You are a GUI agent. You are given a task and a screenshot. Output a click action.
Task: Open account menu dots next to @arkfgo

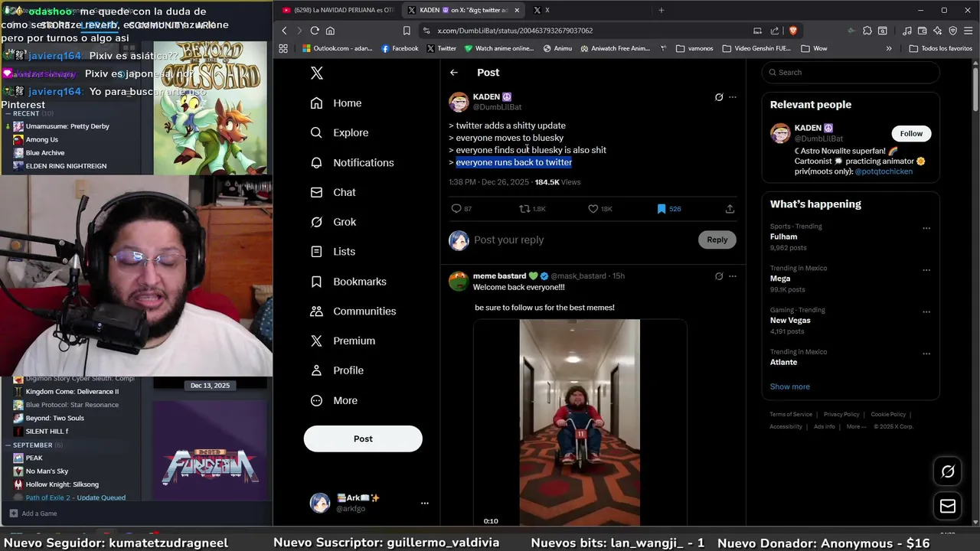[425, 503]
